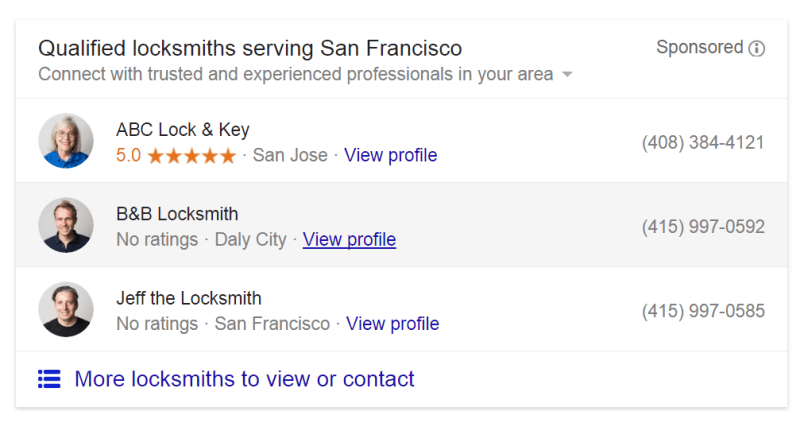Click the list icon beside More locksmiths
The image size is (800, 427).
click(49, 379)
